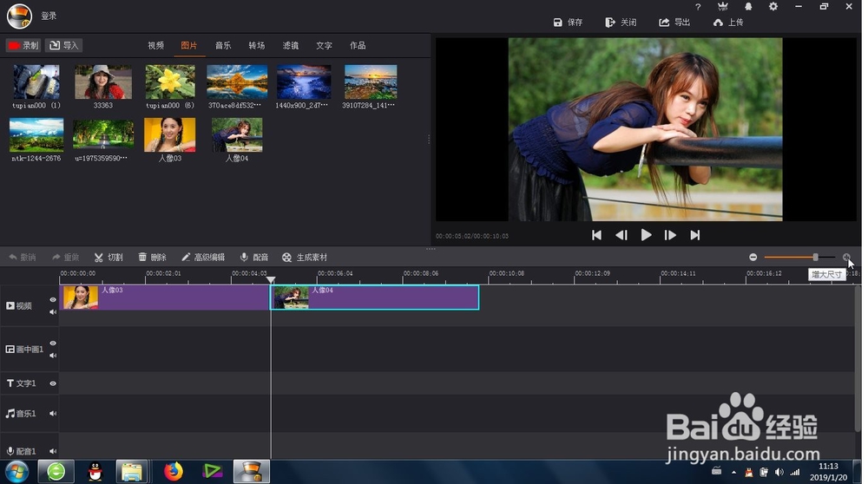The width and height of the screenshot is (868, 484).
Task: Open the 音乐 tab
Action: 223,45
